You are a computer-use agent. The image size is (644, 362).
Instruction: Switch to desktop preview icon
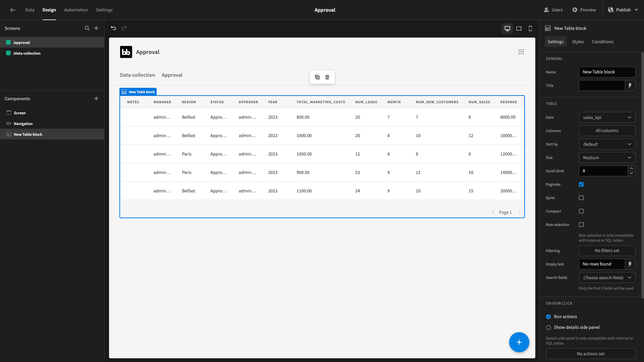[507, 28]
